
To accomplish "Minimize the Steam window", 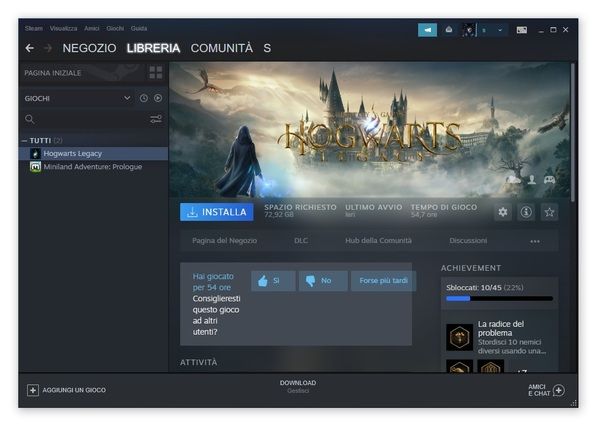I will 541,30.
